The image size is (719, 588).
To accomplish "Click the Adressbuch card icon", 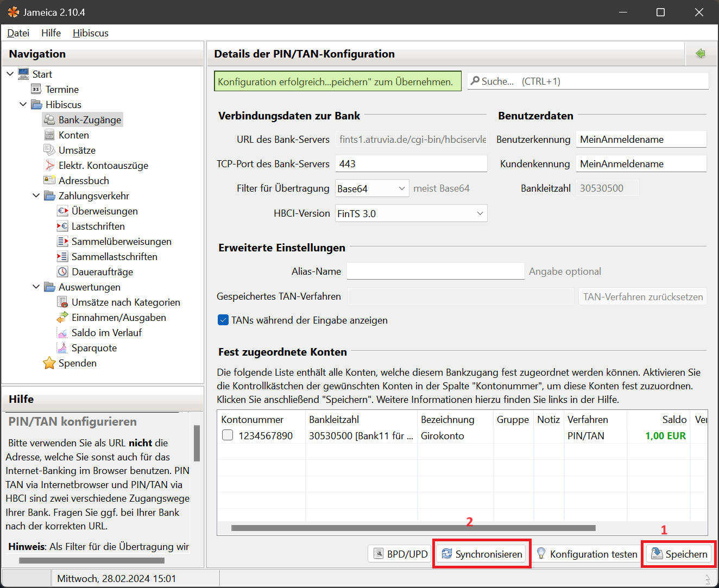I will coord(49,180).
